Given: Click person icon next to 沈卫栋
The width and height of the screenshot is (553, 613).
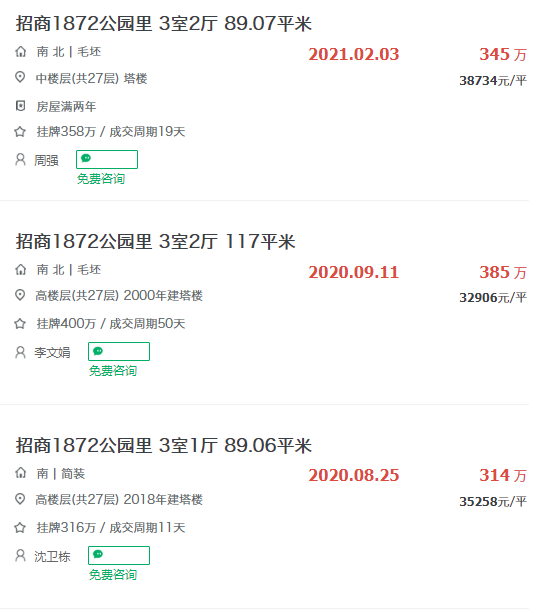Looking at the screenshot, I should pyautogui.click(x=20, y=556).
